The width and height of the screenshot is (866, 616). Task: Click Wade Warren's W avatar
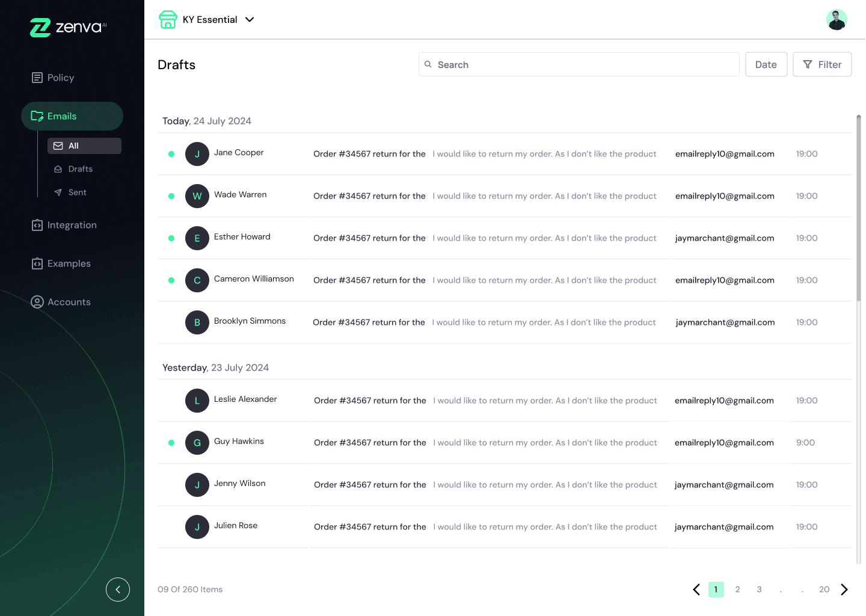tap(197, 196)
